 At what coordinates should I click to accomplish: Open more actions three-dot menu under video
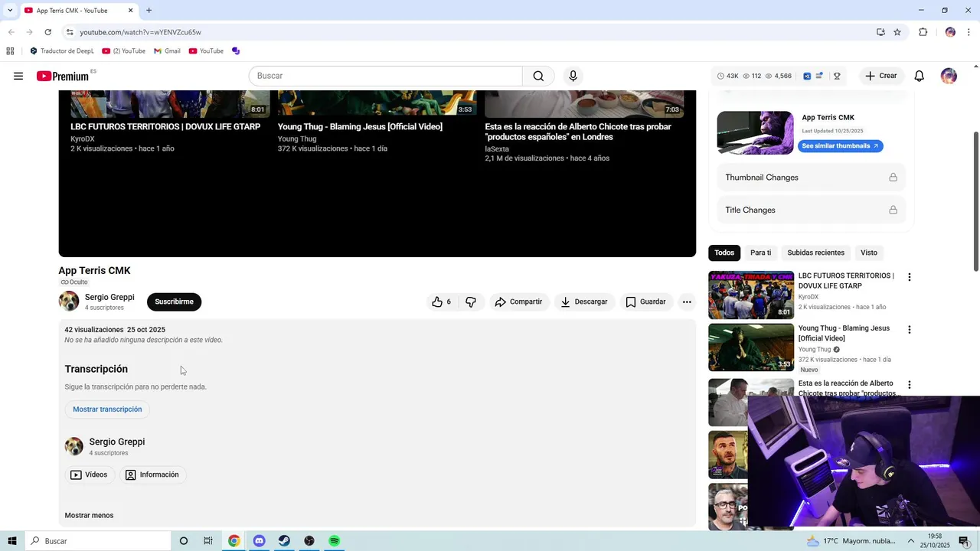687,302
